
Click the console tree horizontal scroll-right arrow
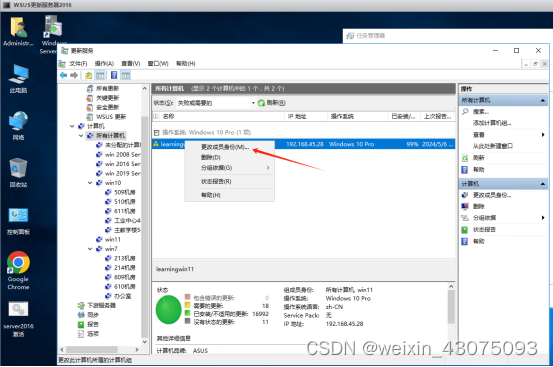(137, 349)
